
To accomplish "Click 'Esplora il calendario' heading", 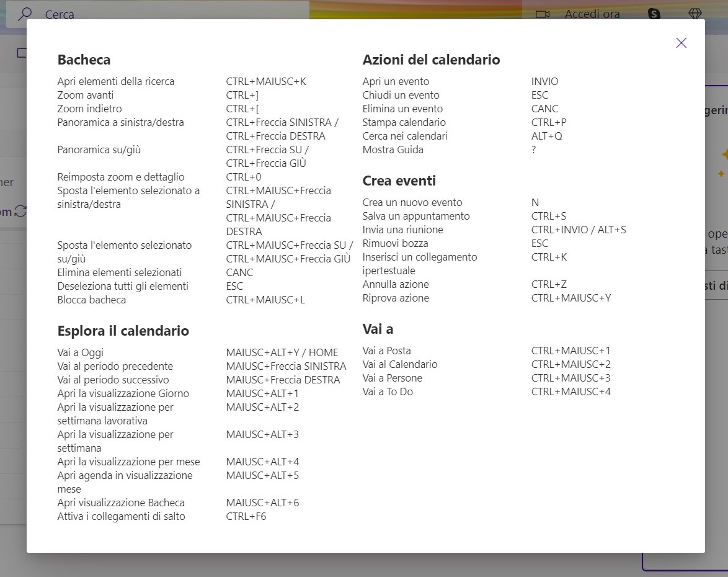I will tap(123, 331).
